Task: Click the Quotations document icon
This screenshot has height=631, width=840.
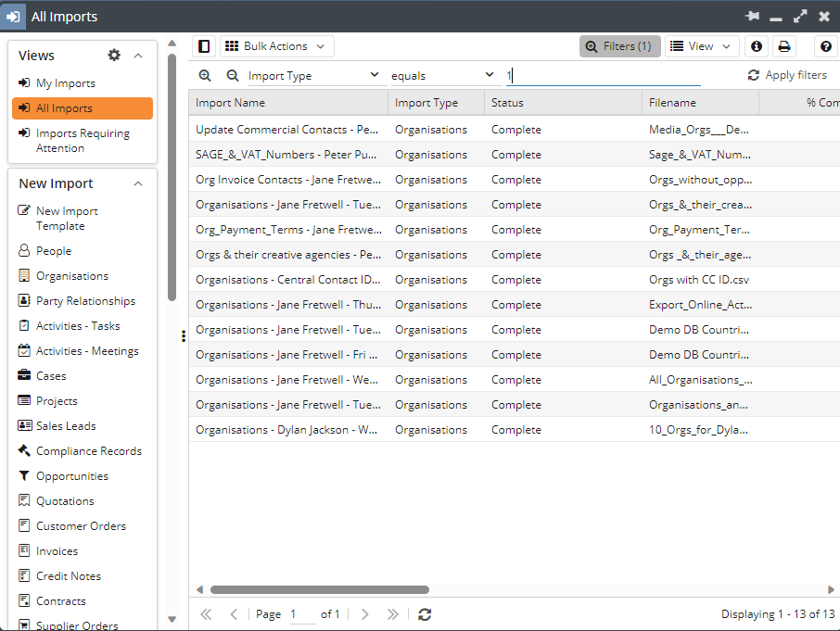Action: [24, 500]
